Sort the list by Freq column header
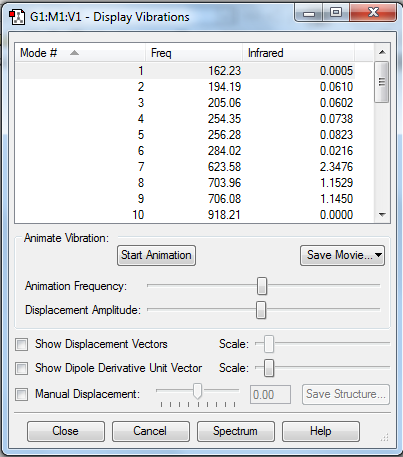Image resolution: width=403 pixels, height=457 pixels. [194, 53]
